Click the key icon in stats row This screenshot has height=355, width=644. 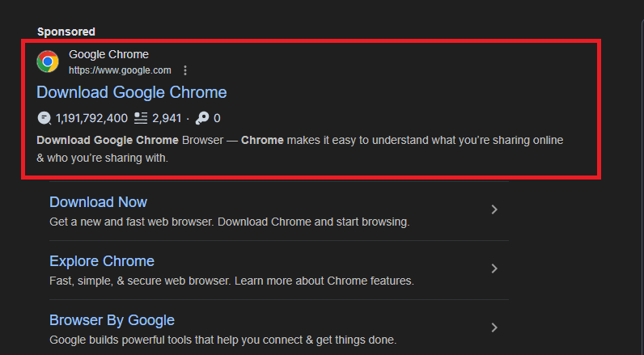coord(202,118)
